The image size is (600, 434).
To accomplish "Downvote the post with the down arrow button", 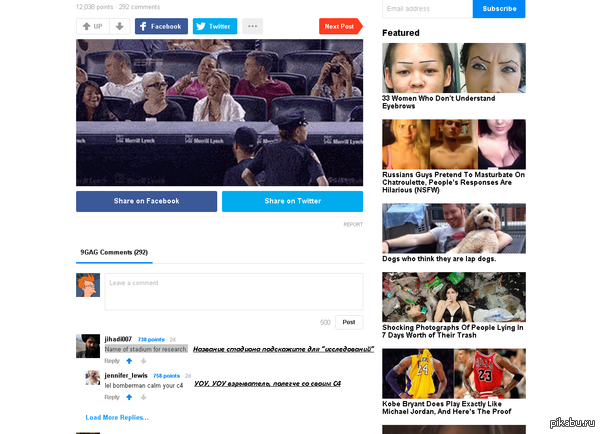I will coord(120,26).
